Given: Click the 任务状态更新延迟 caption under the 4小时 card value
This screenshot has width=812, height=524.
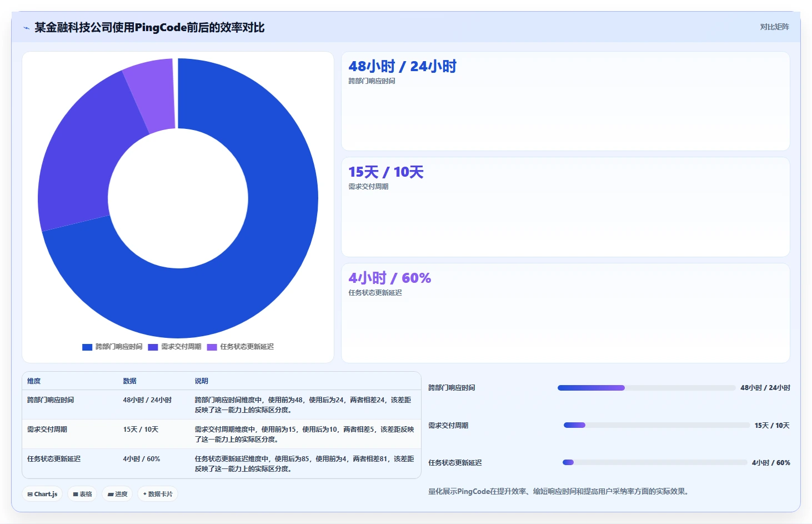Looking at the screenshot, I should coord(375,293).
